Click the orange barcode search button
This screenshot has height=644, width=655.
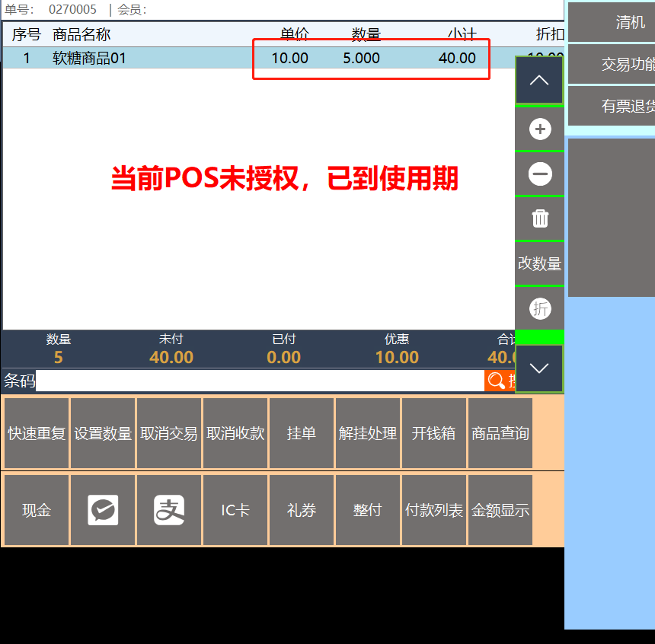[x=500, y=381]
